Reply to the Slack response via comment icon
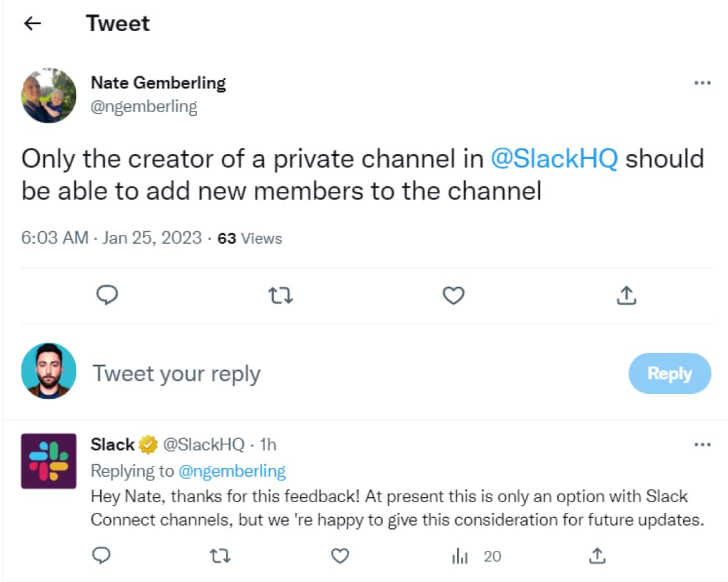The height and width of the screenshot is (582, 728). (x=102, y=555)
